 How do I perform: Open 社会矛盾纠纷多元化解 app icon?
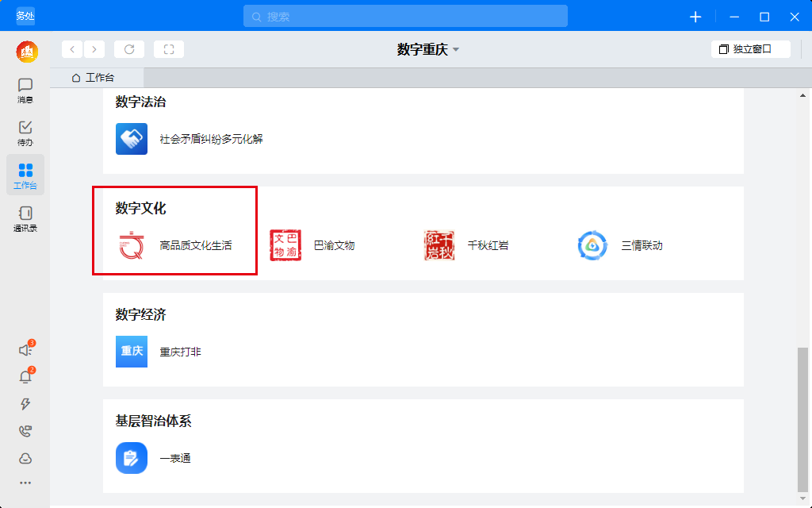tap(132, 139)
